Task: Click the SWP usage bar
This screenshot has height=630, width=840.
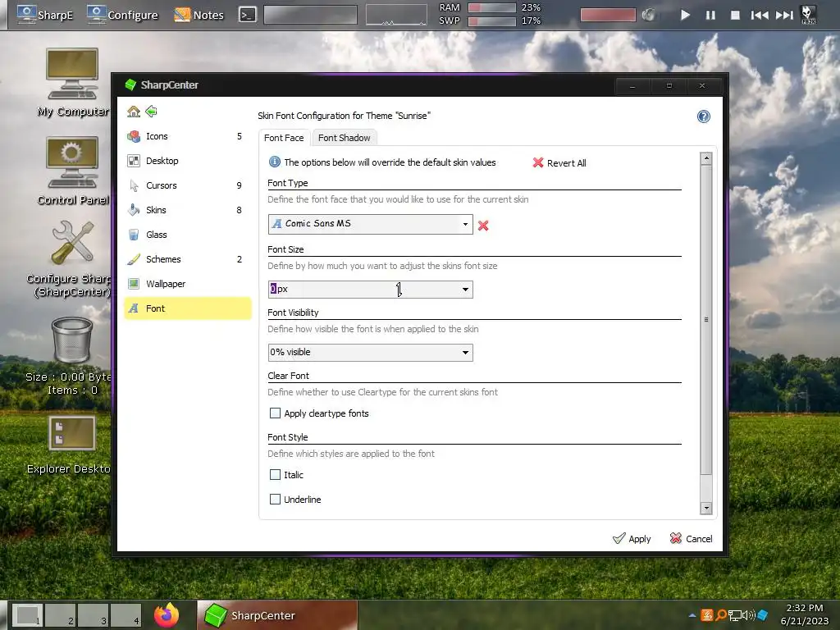Action: 492,21
